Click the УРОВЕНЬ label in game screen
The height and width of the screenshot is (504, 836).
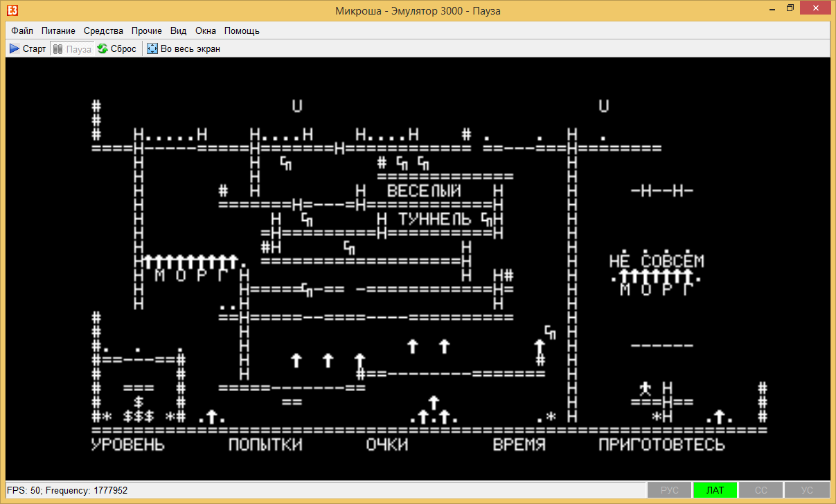click(128, 444)
